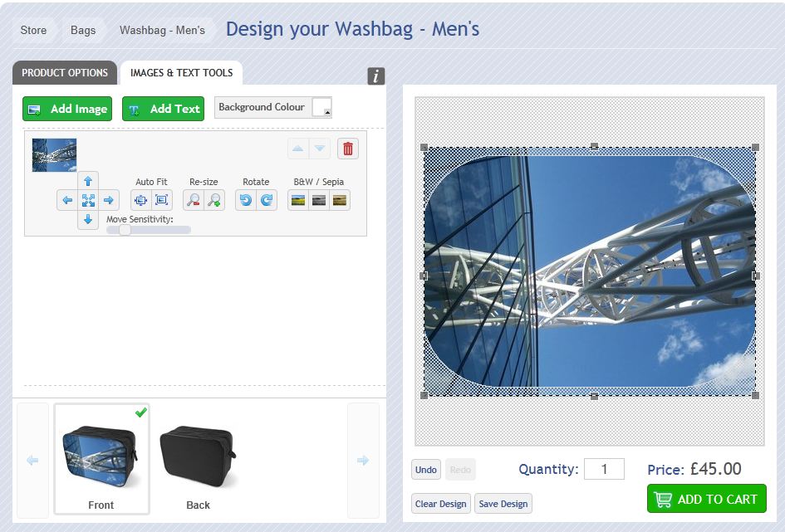This screenshot has width=785, height=532.
Task: Shrink image with Re-size minus magnifier
Action: pyautogui.click(x=194, y=201)
